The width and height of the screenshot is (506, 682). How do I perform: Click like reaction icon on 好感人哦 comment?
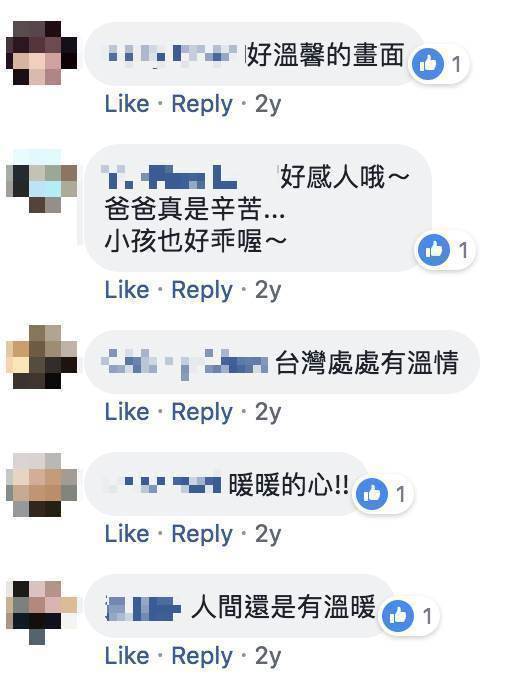point(434,250)
